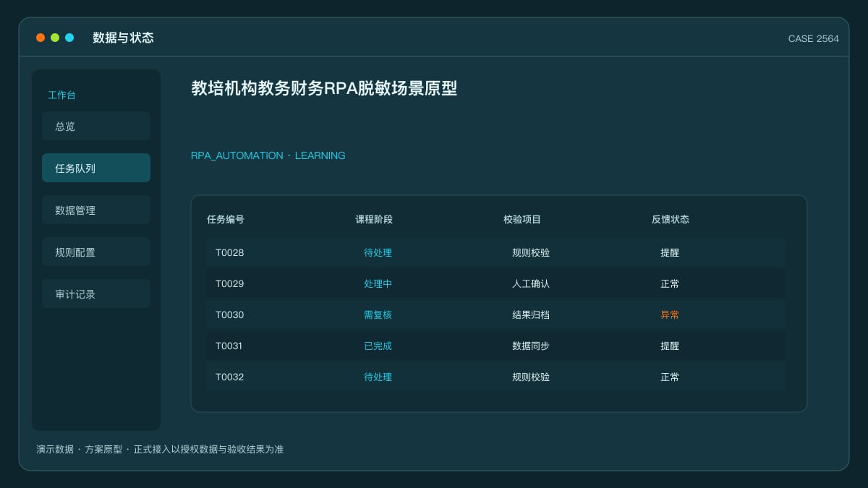Viewport: 868px width, 488px height.
Task: Select task ID T0032
Action: 230,377
